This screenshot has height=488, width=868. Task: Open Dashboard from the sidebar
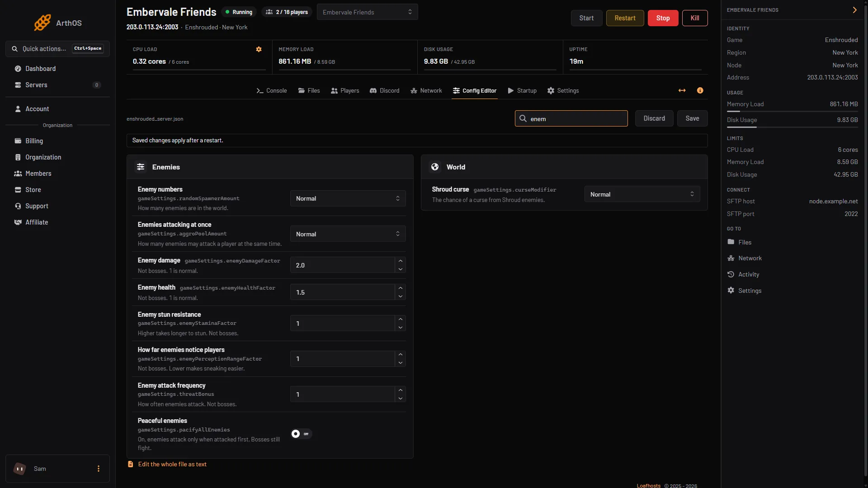click(x=57, y=69)
